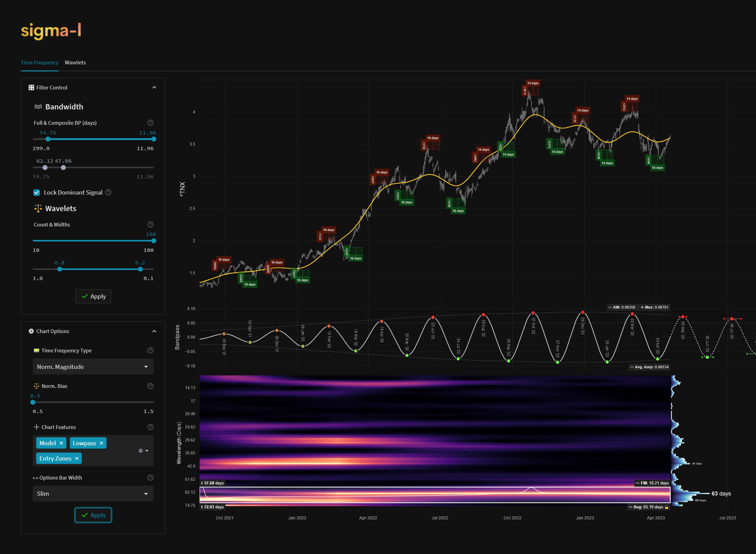Click the projected 05 May 23 peak marker
Viewport: 756px width, 554px height.
683,317
